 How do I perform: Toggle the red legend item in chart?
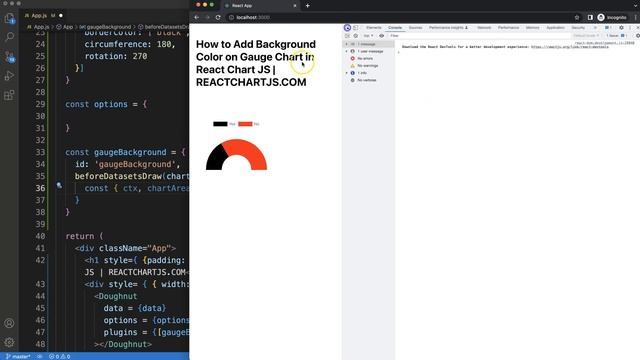249,124
